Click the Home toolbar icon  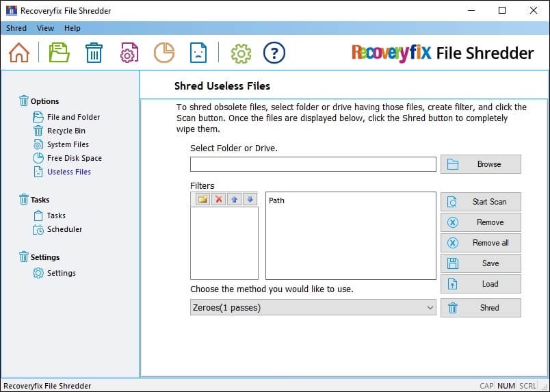19,53
